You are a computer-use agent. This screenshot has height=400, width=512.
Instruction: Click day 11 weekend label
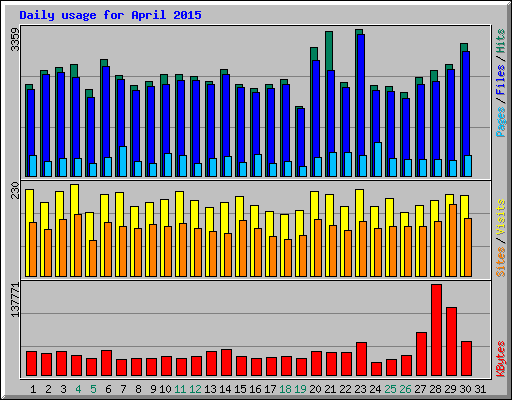click(180, 389)
